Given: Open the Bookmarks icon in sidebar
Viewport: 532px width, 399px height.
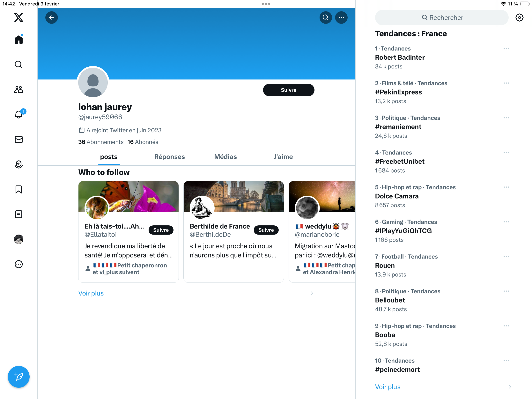Looking at the screenshot, I should 18,189.
